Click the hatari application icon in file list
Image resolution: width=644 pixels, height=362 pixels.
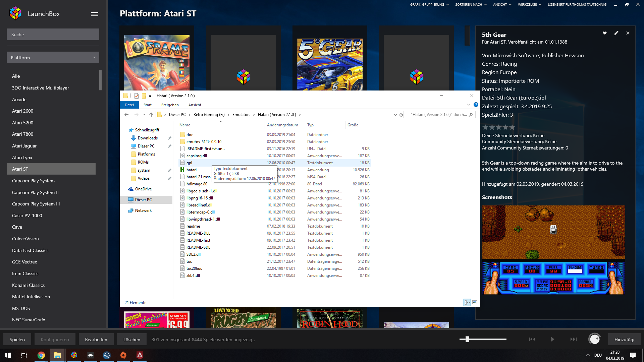[182, 170]
